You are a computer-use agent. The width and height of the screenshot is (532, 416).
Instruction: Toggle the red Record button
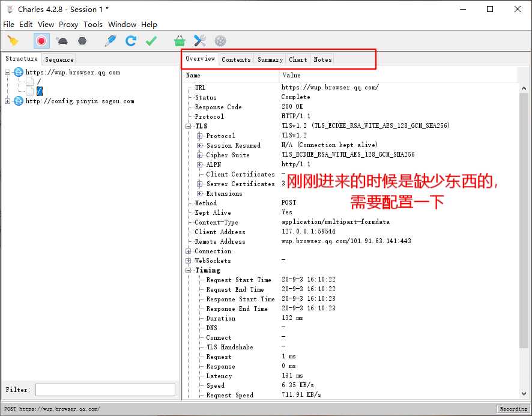41,41
